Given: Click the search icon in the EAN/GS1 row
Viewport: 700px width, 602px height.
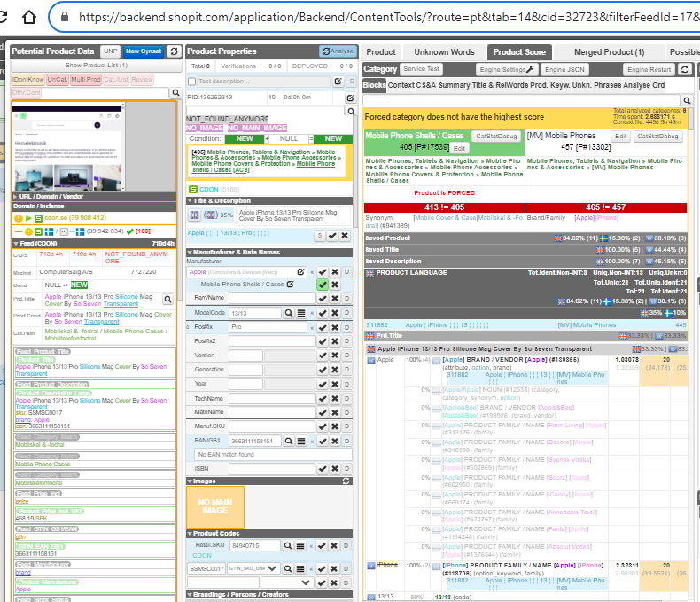Looking at the screenshot, I should [289, 441].
